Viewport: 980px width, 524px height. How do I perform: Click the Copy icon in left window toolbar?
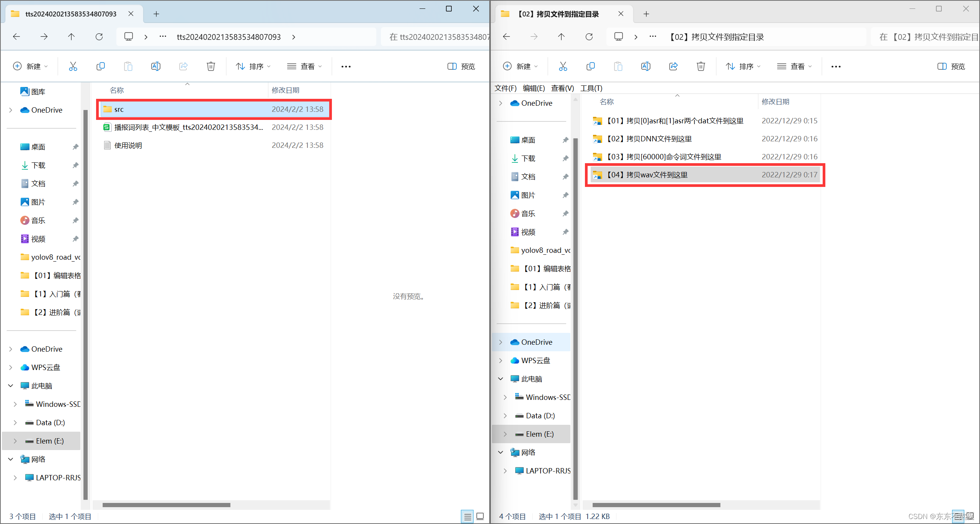coord(100,66)
